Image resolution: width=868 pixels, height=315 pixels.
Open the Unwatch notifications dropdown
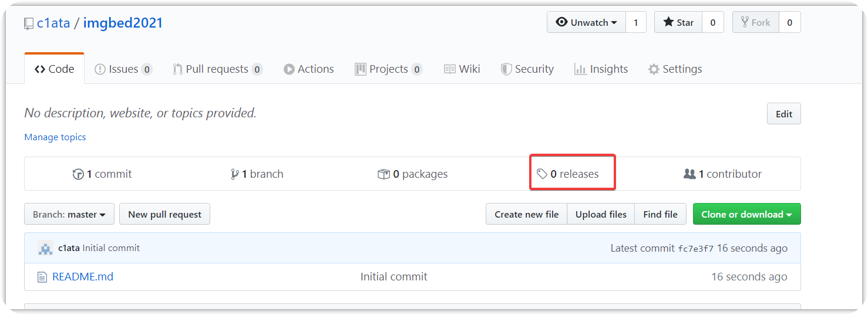point(586,22)
